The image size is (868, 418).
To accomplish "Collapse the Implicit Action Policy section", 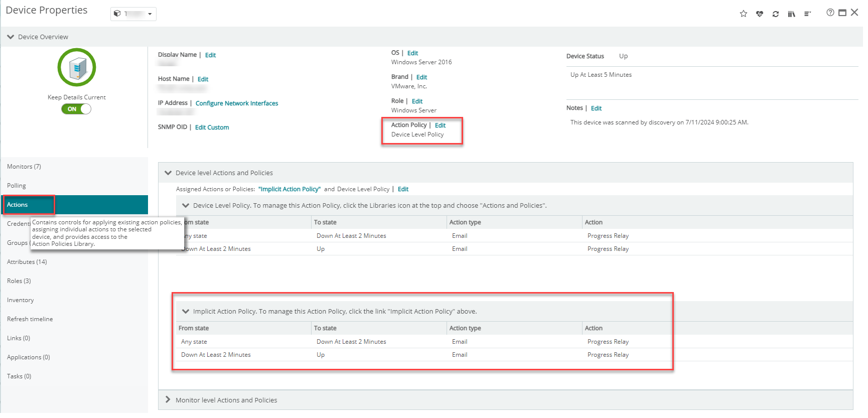I will click(x=186, y=311).
